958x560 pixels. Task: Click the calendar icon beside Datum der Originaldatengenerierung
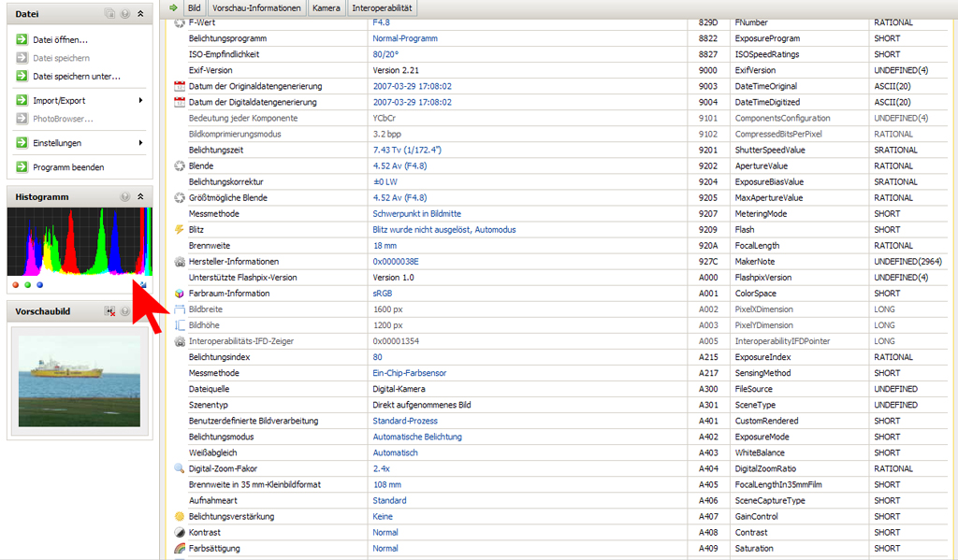point(180,86)
